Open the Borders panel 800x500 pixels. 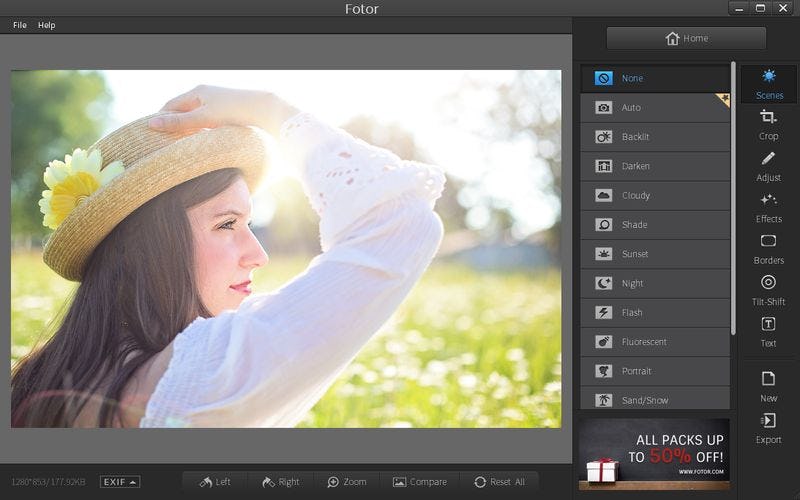(768, 248)
